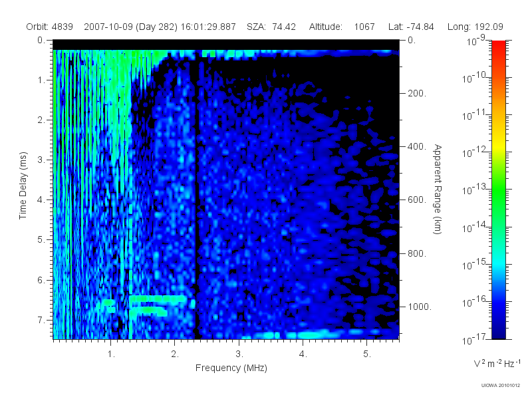Viewport: 532px width, 399px height.
Task: Click the "7." time delay tick label
Action: click(x=41, y=320)
